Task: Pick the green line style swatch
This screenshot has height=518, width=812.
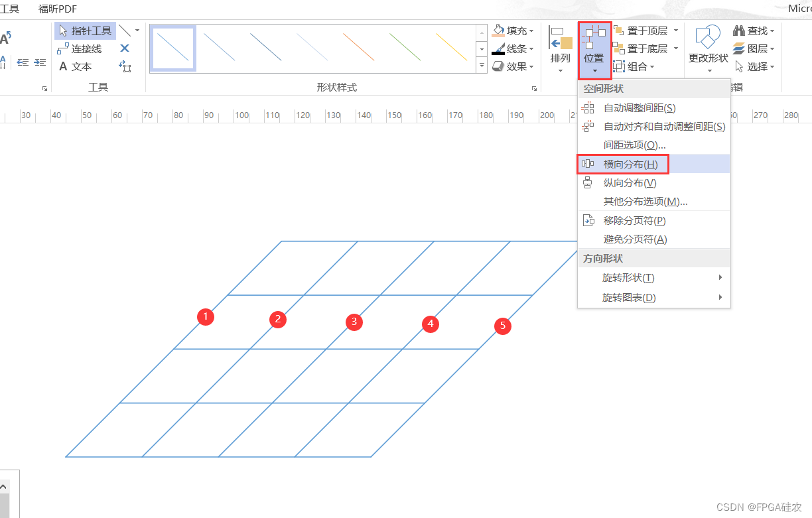Action: point(405,47)
